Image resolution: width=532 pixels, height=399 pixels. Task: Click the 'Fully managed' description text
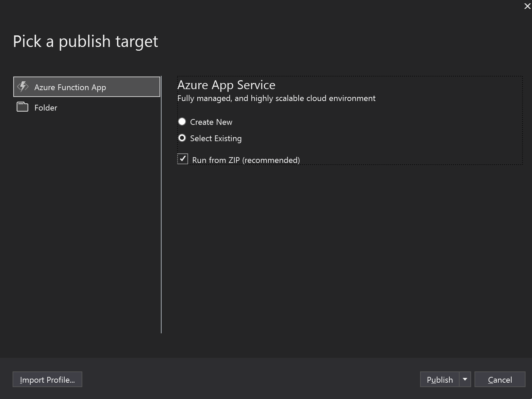[276, 98]
